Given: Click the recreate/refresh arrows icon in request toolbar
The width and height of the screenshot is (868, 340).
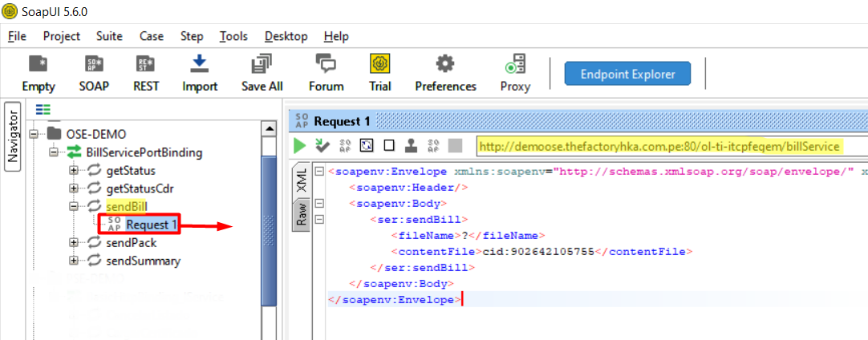Looking at the screenshot, I should click(367, 146).
